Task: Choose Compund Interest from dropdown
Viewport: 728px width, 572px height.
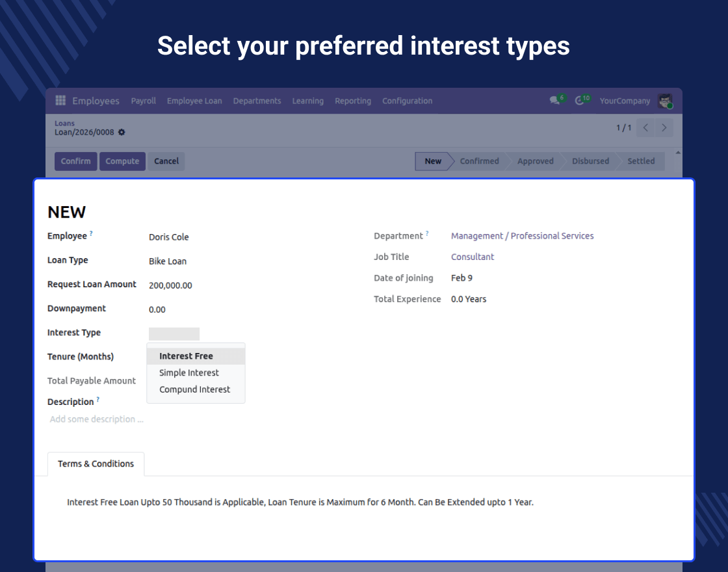Action: [x=196, y=389]
